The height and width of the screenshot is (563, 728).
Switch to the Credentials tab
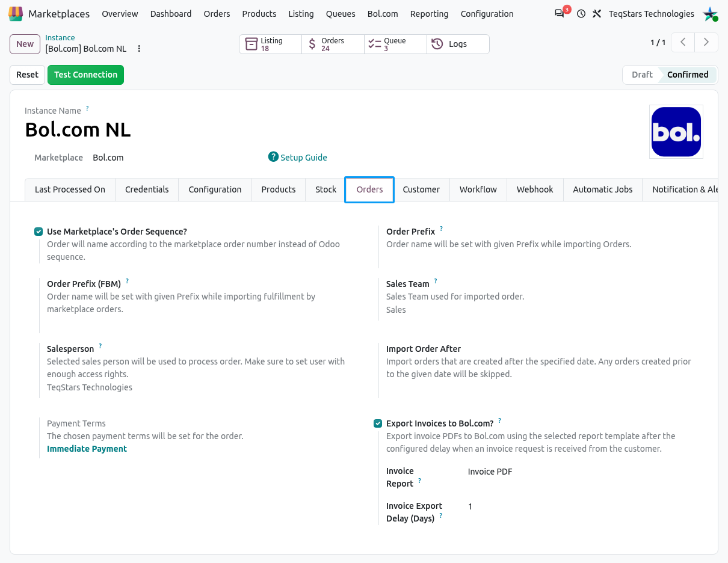pyautogui.click(x=147, y=189)
